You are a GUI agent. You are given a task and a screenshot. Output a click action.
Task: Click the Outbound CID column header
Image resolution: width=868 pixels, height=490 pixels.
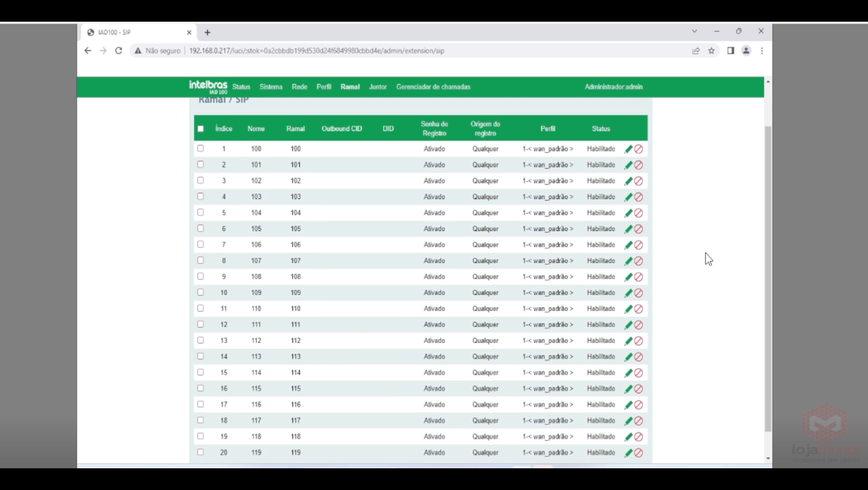click(x=341, y=128)
